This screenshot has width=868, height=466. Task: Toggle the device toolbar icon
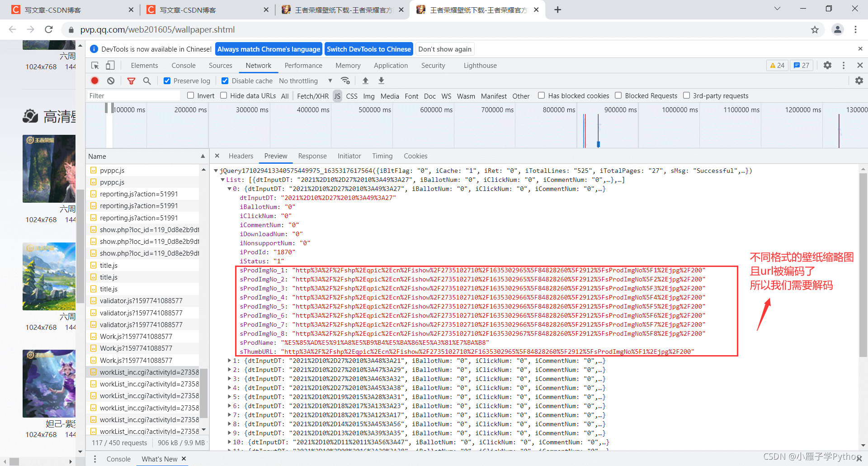[110, 66]
